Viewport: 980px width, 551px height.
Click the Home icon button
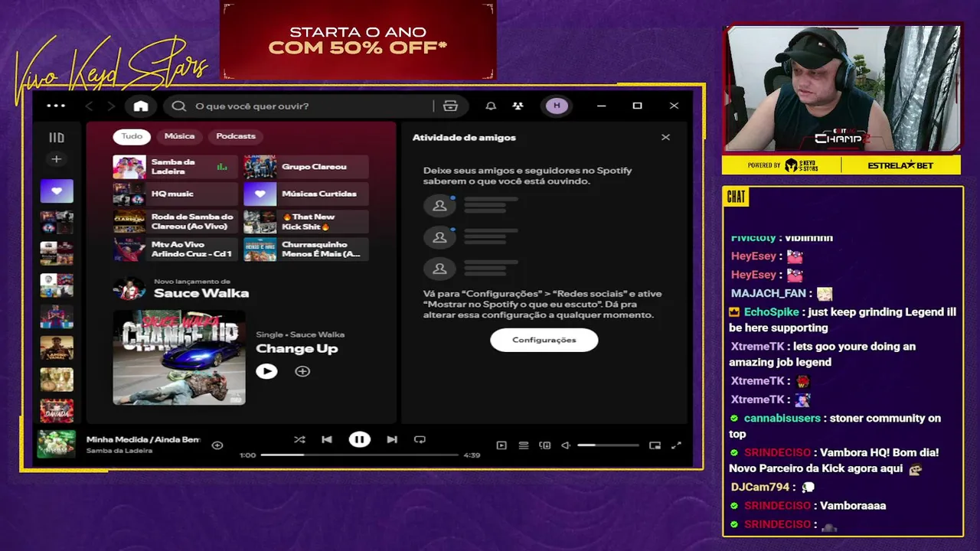pos(141,106)
